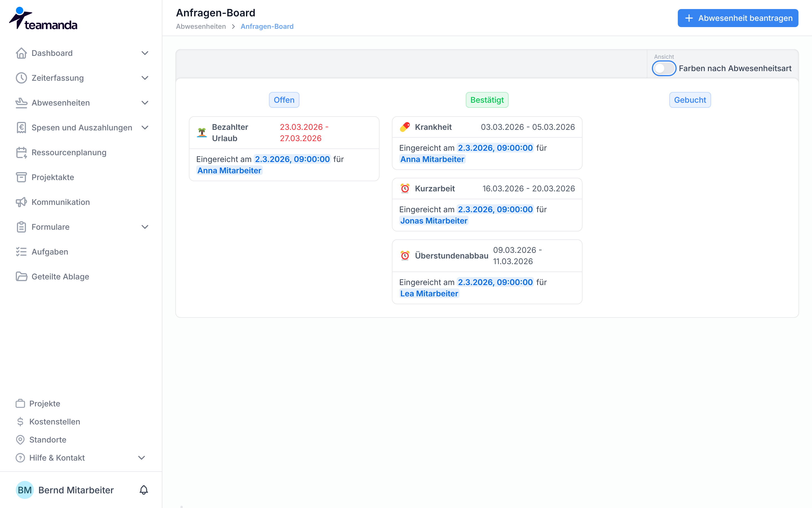Click the Abwesenheiten breadcrumb link
812x508 pixels.
(x=201, y=27)
